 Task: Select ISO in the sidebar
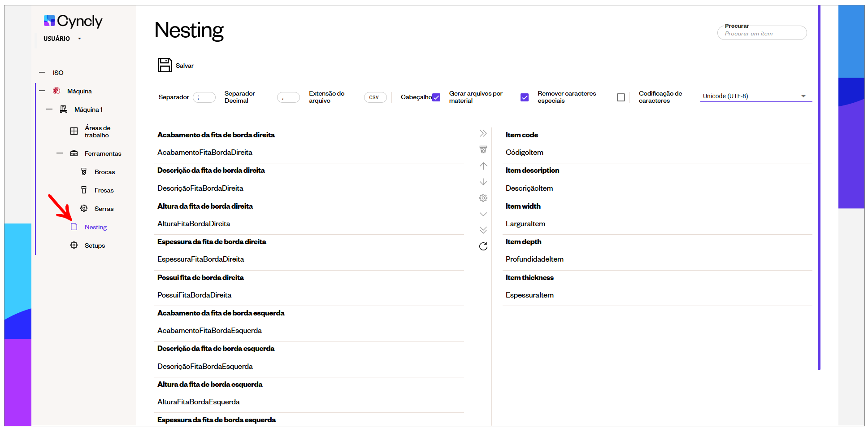58,72
